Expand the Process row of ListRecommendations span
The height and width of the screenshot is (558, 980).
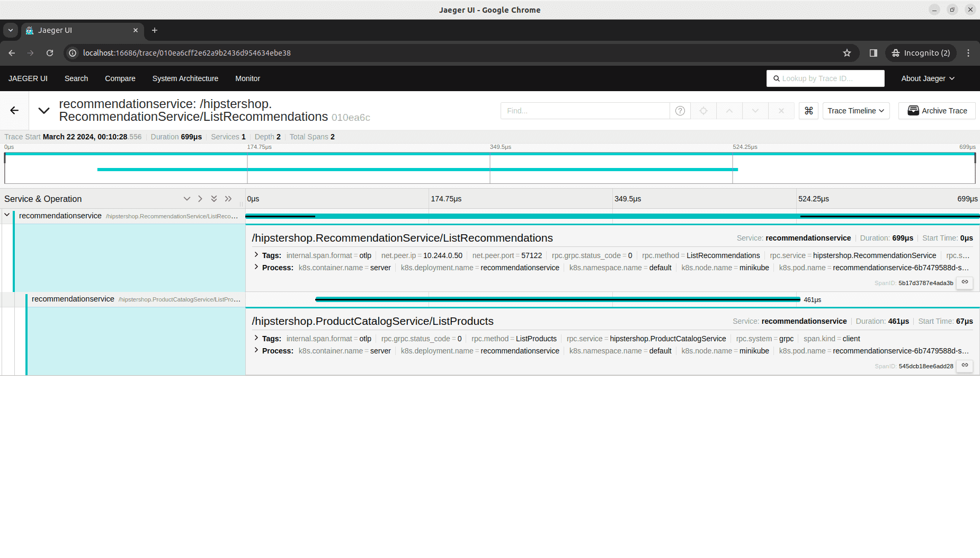click(x=256, y=268)
